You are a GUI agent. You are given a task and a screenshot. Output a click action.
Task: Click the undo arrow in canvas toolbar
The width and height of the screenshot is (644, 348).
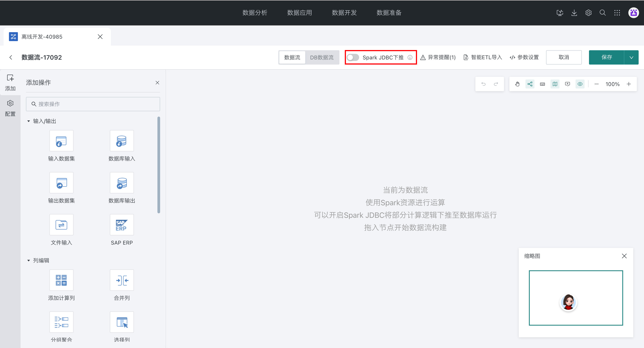click(483, 84)
